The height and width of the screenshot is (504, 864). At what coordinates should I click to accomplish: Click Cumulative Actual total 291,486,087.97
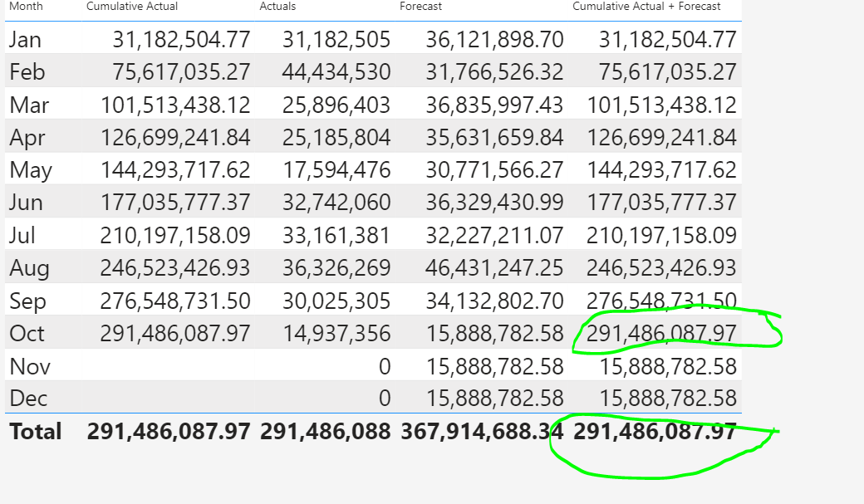[x=169, y=431]
